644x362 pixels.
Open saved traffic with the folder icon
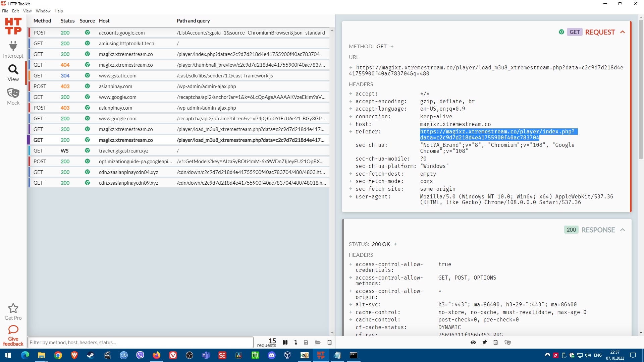coord(318,342)
